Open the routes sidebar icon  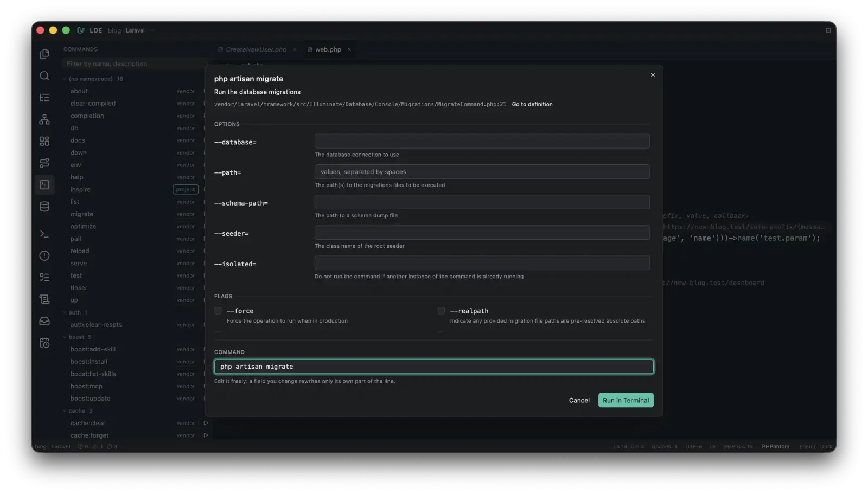point(44,163)
